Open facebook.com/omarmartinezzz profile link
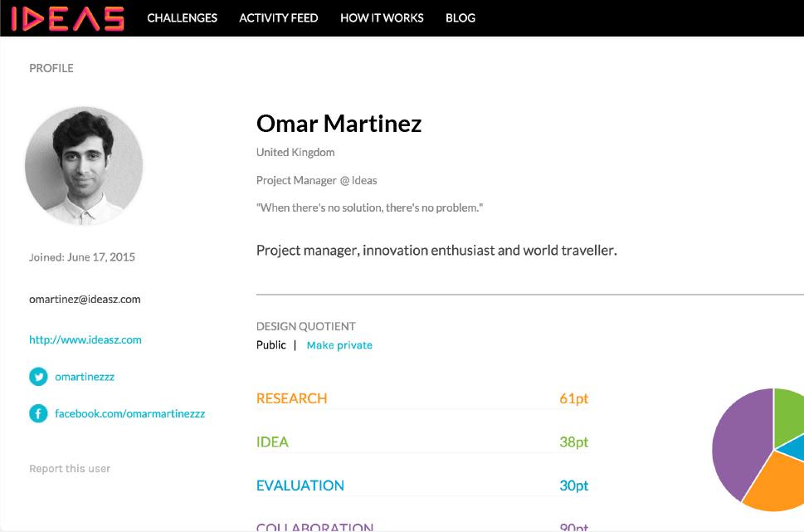Viewport: 804px width, 532px height. click(x=130, y=412)
